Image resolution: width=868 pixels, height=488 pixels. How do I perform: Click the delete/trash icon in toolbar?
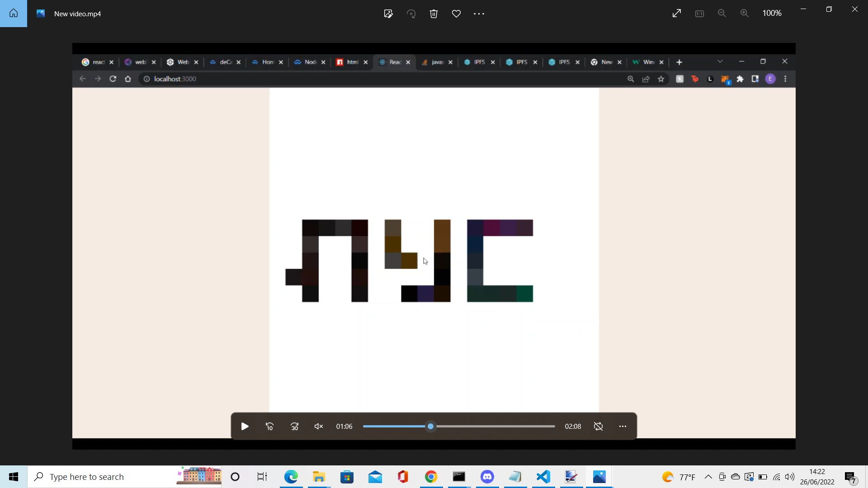(x=434, y=13)
